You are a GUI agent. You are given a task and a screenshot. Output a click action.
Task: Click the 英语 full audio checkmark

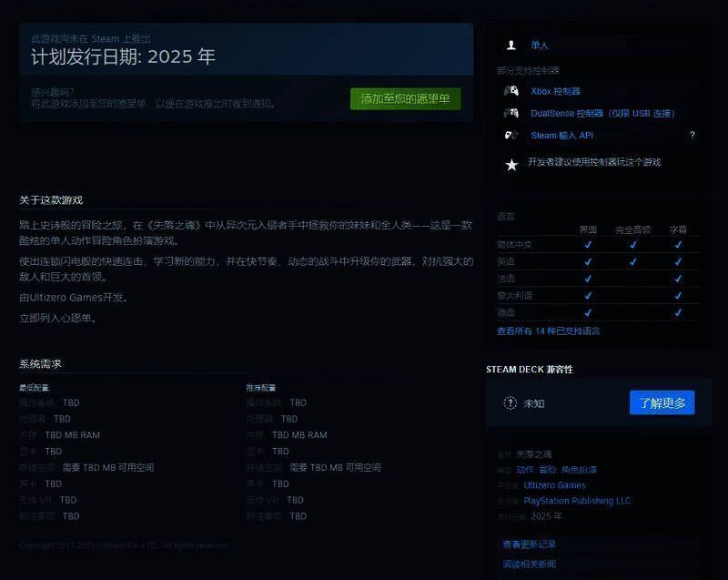(x=632, y=262)
